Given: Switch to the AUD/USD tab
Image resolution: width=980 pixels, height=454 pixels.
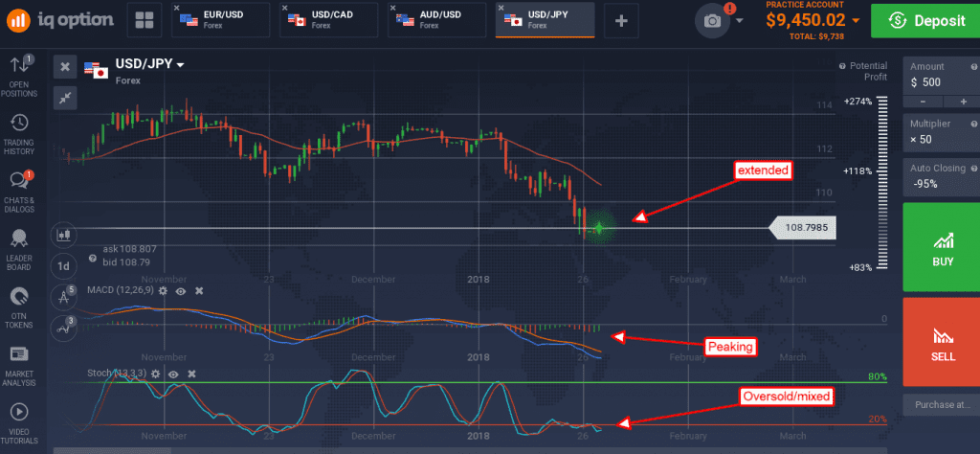Looking at the screenshot, I should pos(436,20).
